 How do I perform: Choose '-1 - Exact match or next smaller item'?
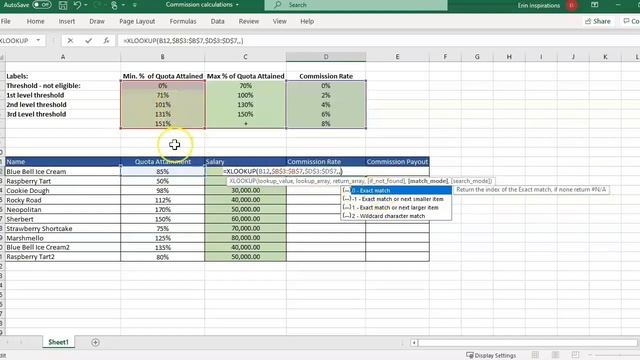[397, 199]
